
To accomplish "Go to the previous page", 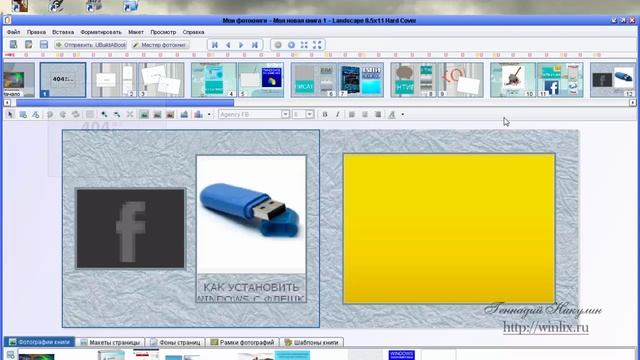I will 228,45.
